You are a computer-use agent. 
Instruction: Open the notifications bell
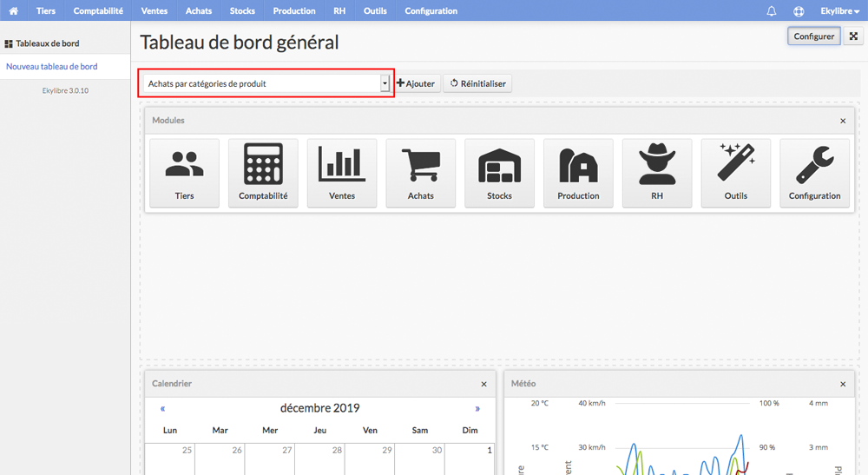[771, 11]
